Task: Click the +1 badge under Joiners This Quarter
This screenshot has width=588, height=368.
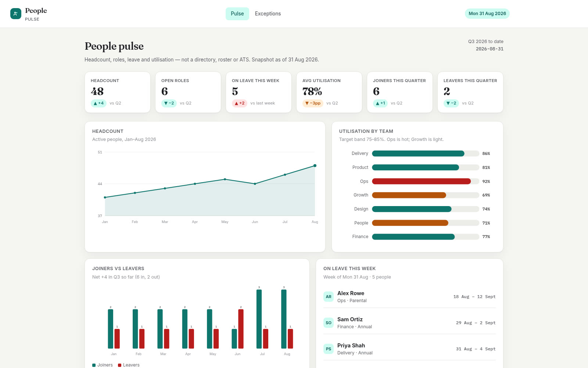Action: pos(380,103)
